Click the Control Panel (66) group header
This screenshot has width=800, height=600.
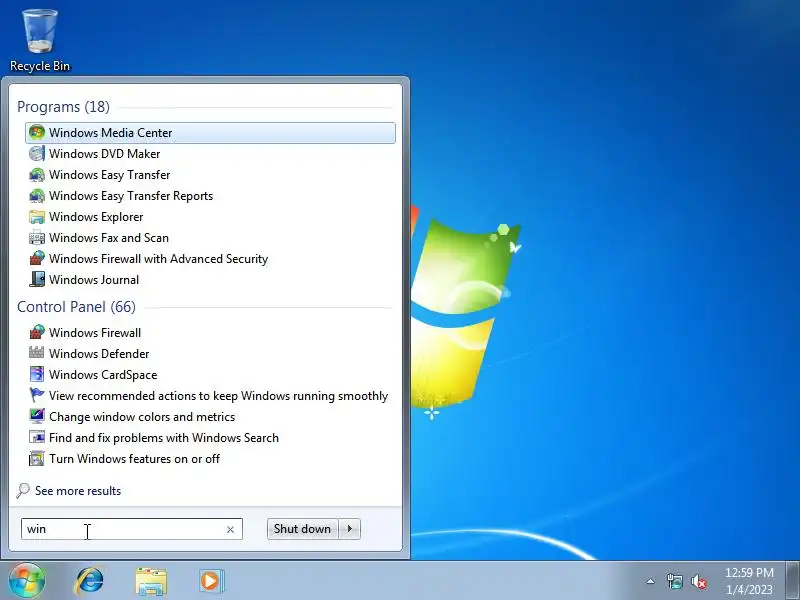click(77, 307)
